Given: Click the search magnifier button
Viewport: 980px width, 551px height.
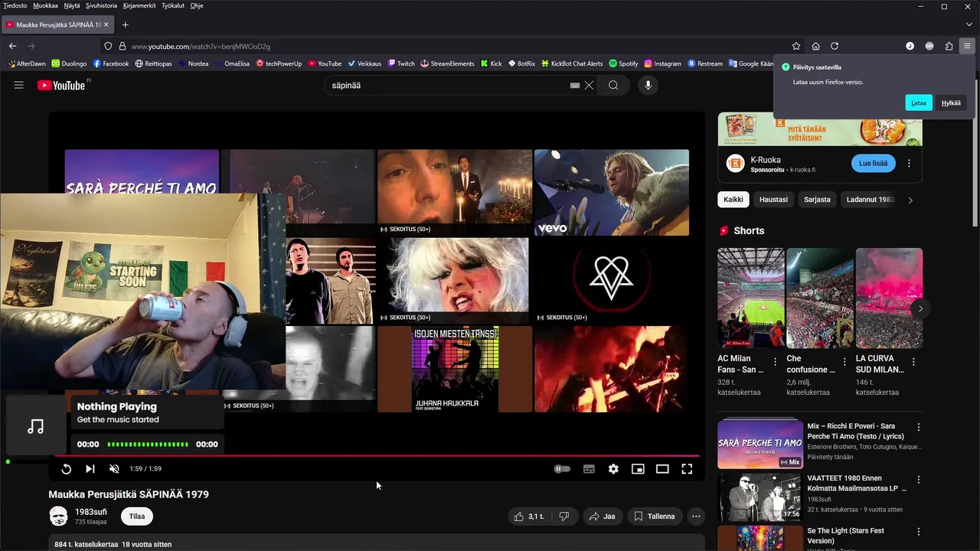Looking at the screenshot, I should (x=613, y=86).
